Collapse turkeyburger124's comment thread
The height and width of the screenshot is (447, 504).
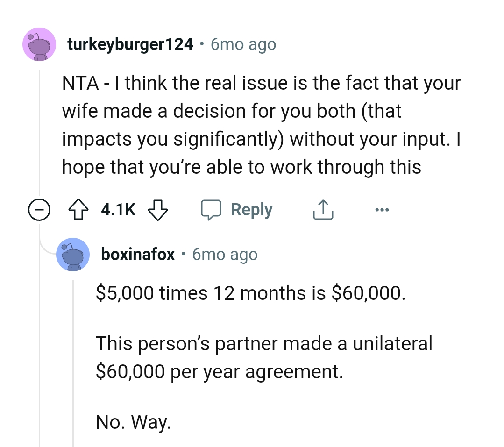(39, 209)
